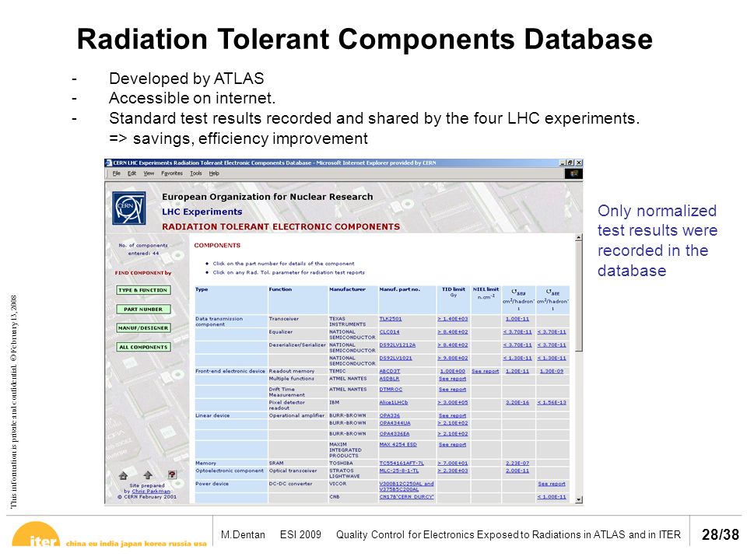The image size is (747, 560).
Task: Click the red question mark help icon
Action: pos(172,474)
